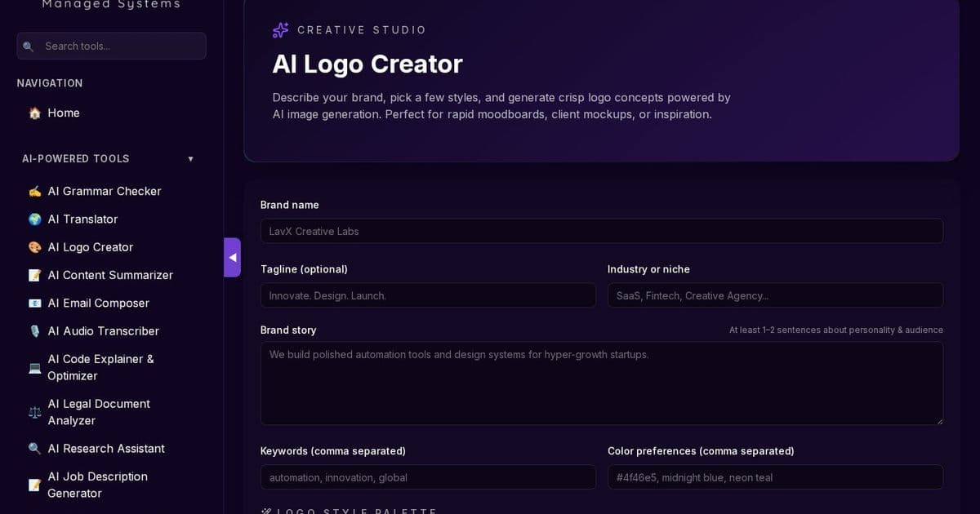980x514 pixels.
Task: Click the Color preferences input field
Action: point(774,477)
